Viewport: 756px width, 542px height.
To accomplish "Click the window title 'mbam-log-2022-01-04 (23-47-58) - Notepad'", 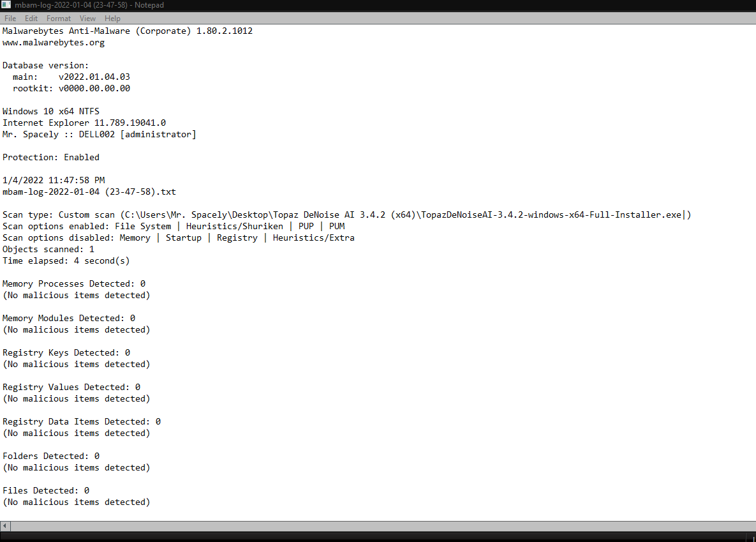I will [x=89, y=5].
